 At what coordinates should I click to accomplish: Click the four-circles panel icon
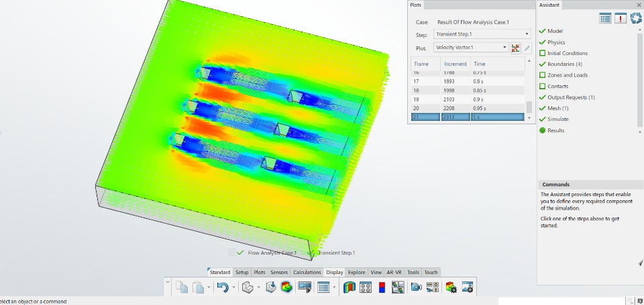(x=366, y=287)
